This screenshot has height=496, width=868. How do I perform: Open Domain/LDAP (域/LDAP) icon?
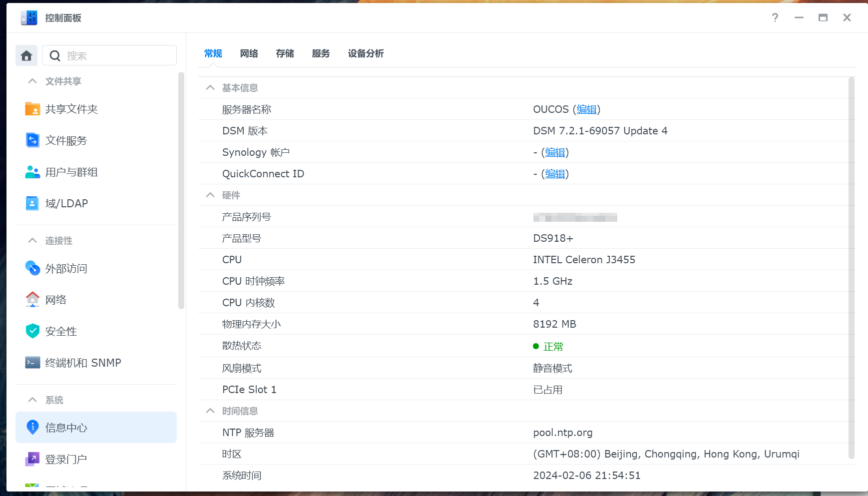(32, 203)
